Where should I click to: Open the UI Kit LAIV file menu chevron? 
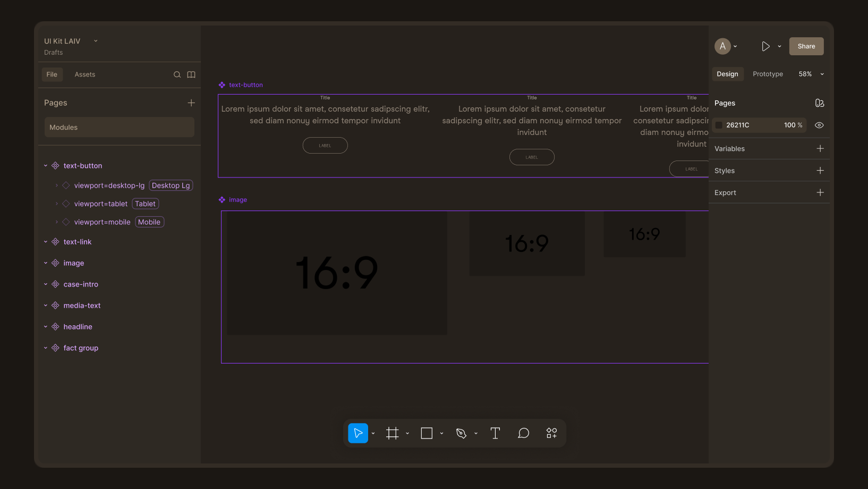click(96, 41)
